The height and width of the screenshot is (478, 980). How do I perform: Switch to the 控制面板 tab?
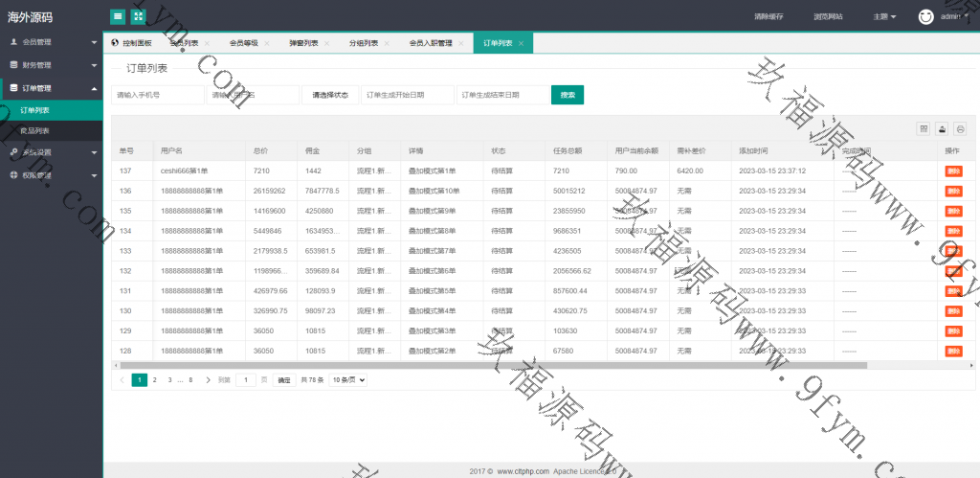pyautogui.click(x=131, y=43)
